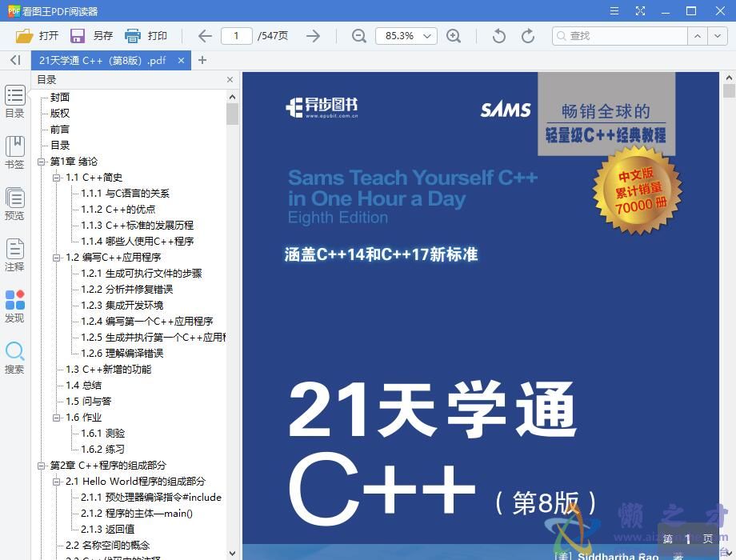Open the 目录 sidebar panel
This screenshot has width=736, height=560.
14,102
